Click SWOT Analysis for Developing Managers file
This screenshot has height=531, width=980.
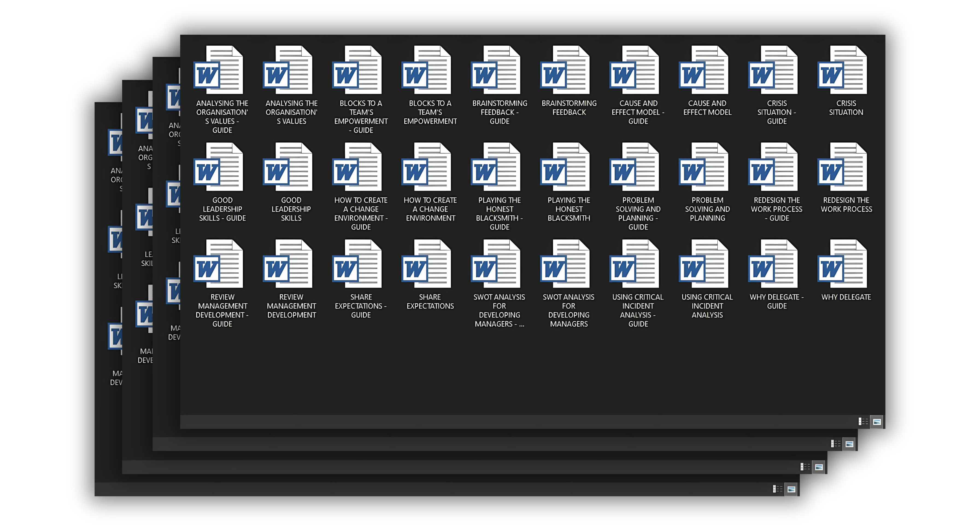coord(565,264)
